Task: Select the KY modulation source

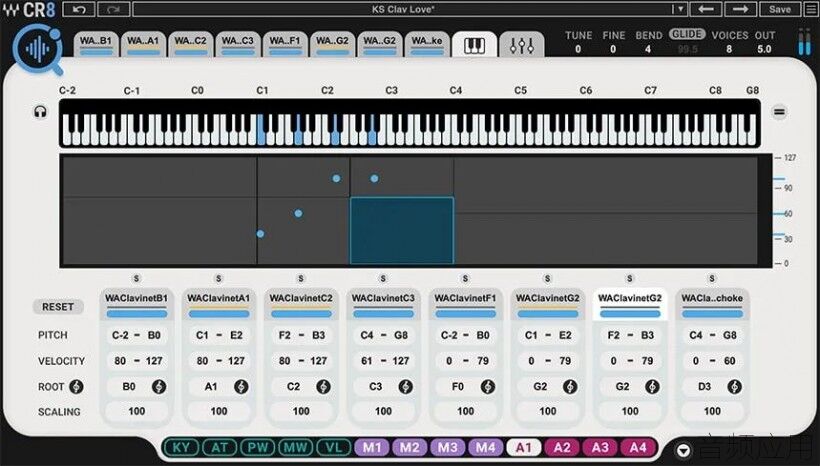Action: pyautogui.click(x=181, y=448)
